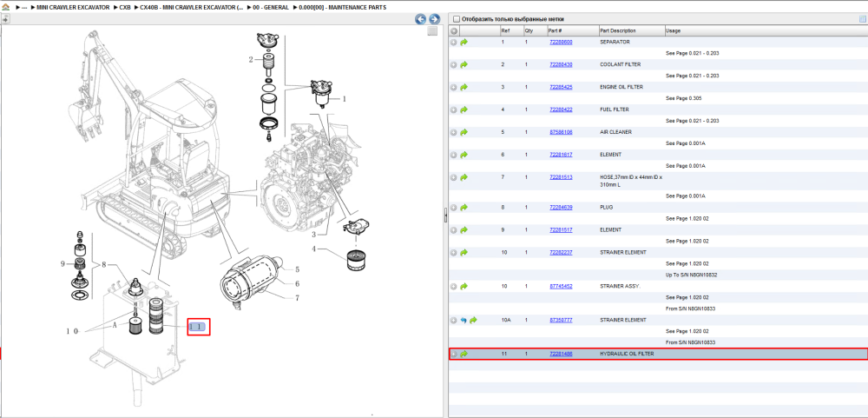
Task: Click the green arrow for ENGINE OIL FILTER
Action: tap(464, 87)
